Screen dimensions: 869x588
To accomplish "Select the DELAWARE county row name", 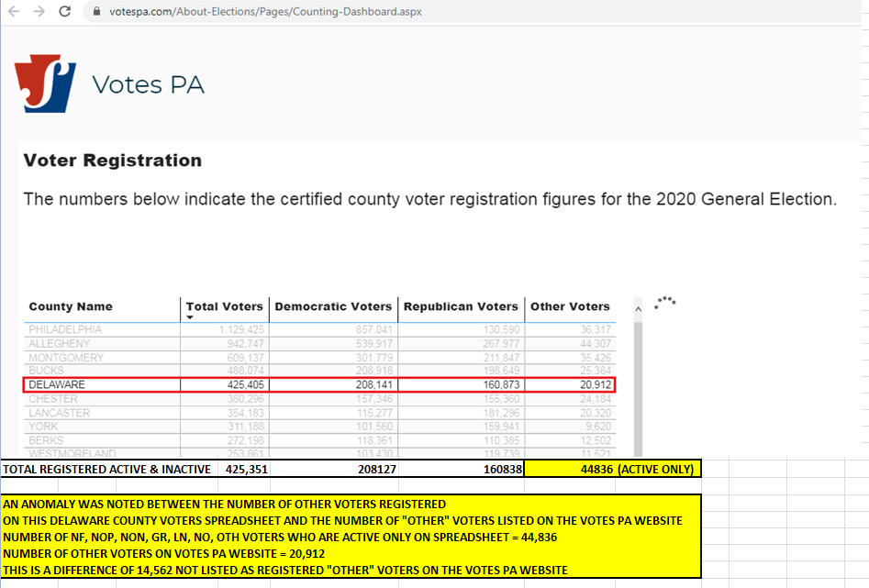I will coord(57,384).
